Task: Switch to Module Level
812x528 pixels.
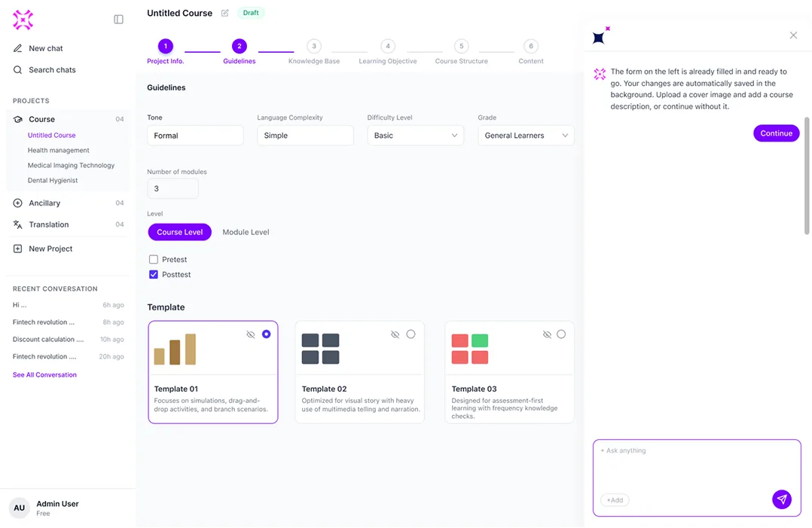Action: [246, 232]
